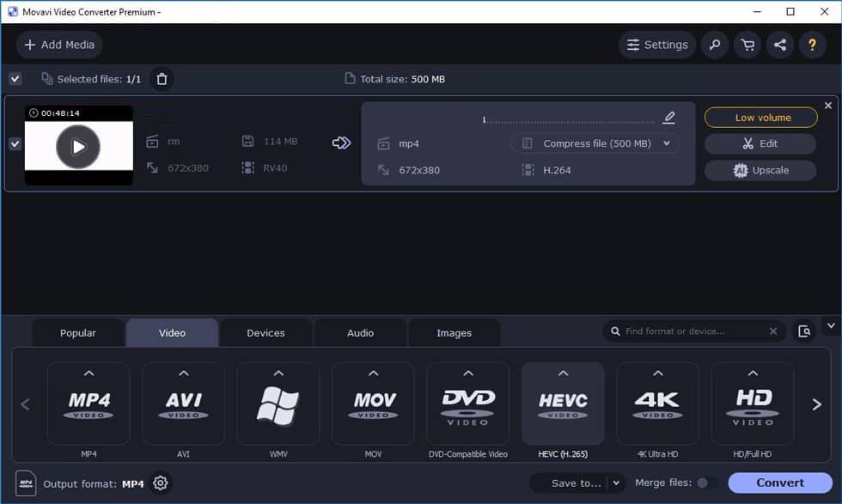The image size is (842, 504).
Task: Click the MP4 output format file icon
Action: [x=26, y=483]
